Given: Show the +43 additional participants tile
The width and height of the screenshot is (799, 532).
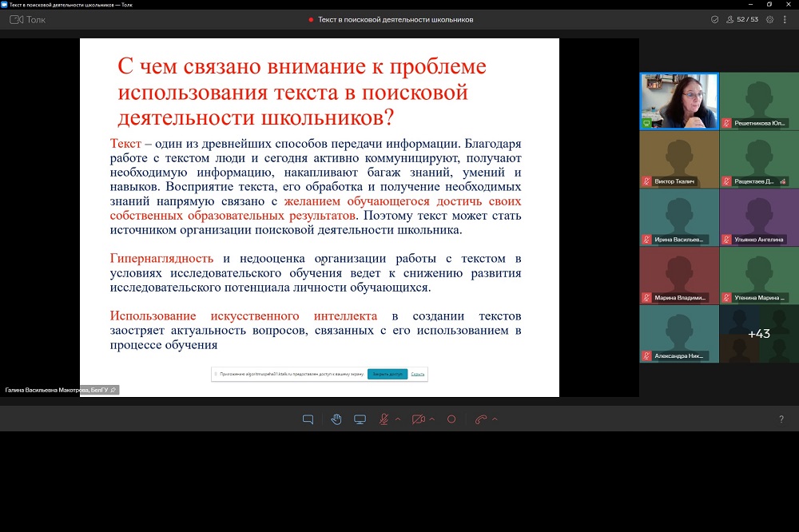Looking at the screenshot, I should (x=758, y=334).
